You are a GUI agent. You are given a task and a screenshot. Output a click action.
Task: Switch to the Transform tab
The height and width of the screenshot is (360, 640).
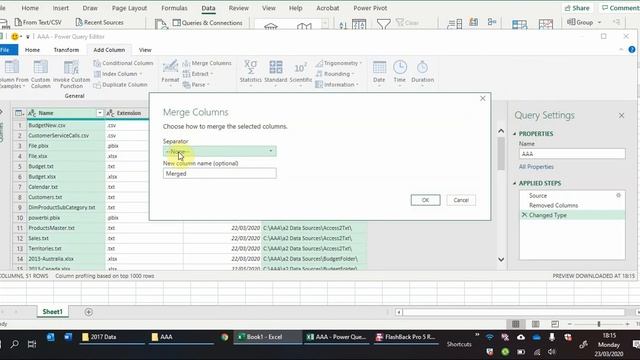coord(66,50)
